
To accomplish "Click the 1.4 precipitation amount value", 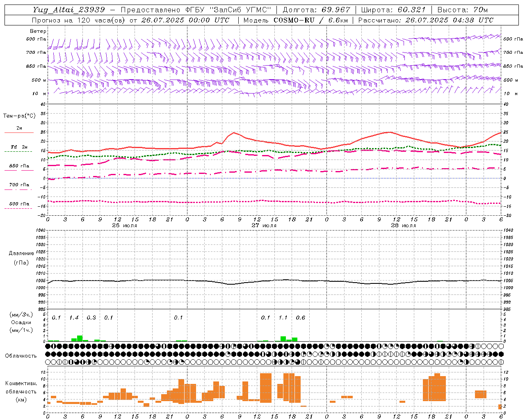I will (x=74, y=317).
